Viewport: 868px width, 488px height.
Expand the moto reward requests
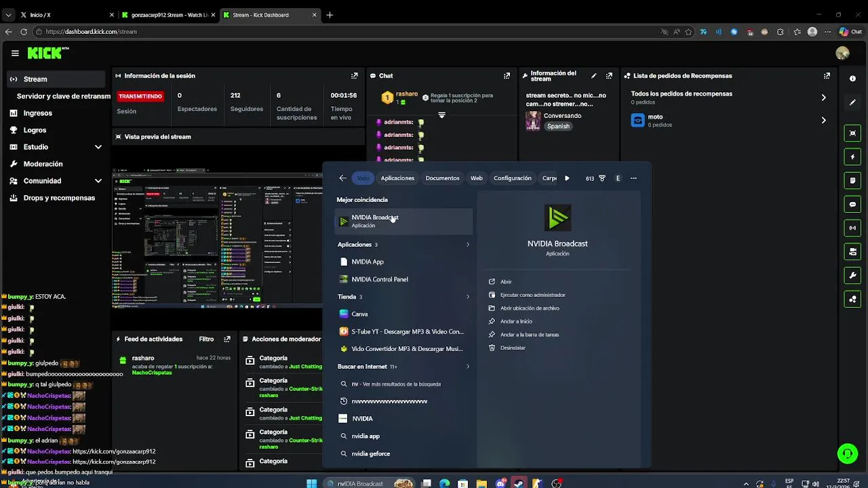(x=823, y=121)
